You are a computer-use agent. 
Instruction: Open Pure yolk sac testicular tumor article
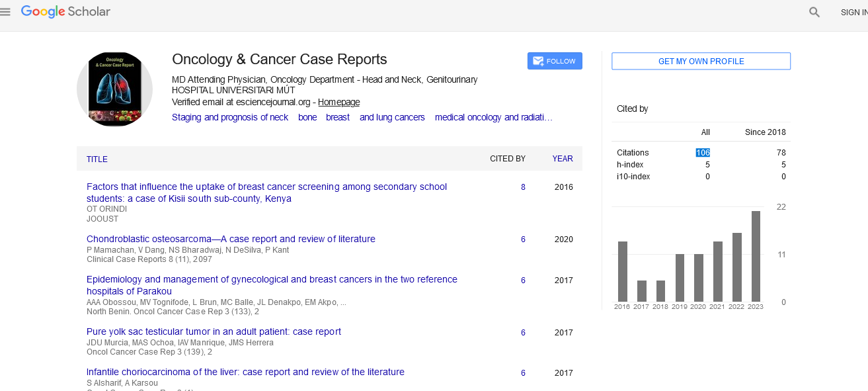pos(214,331)
